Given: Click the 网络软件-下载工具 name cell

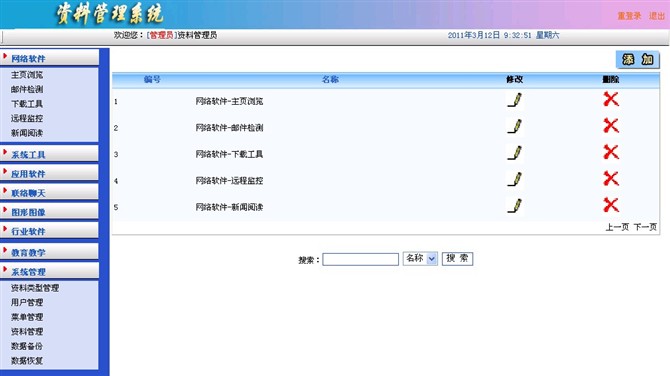Looking at the screenshot, I should tap(229, 154).
